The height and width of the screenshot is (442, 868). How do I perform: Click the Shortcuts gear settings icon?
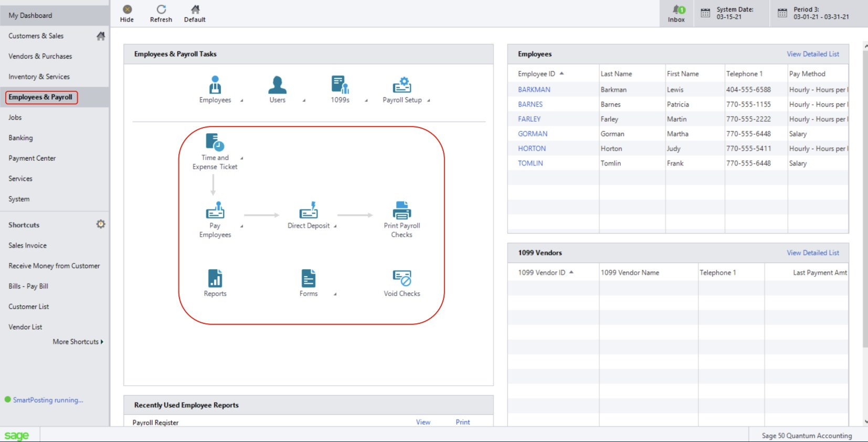tap(101, 224)
